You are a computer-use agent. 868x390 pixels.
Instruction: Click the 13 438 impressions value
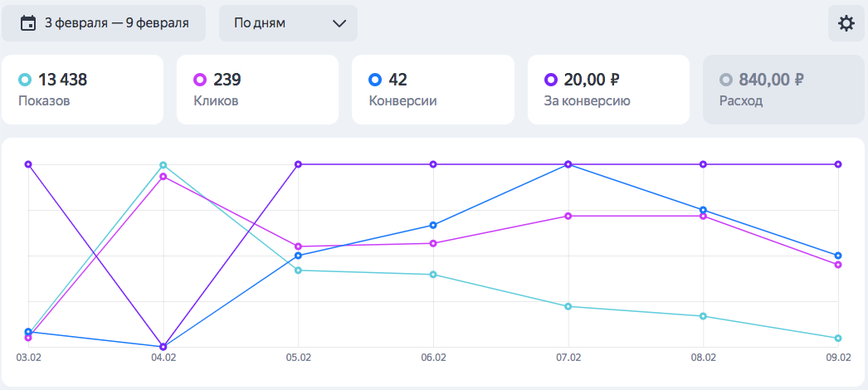click(x=62, y=80)
